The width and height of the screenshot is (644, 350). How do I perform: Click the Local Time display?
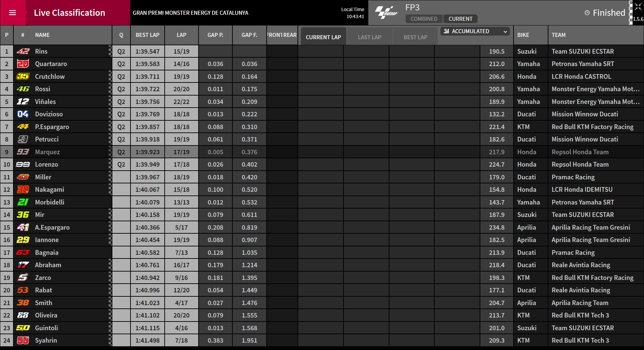[x=353, y=13]
